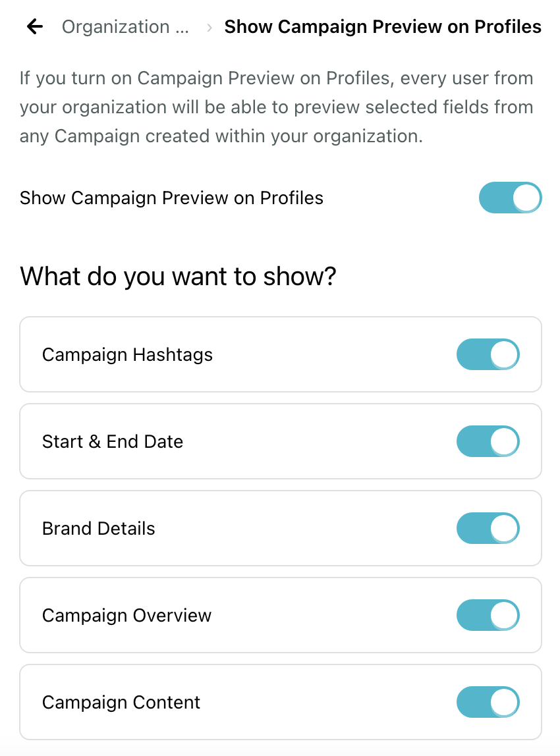Turn off the Campaign Hashtags toggle
560x756 pixels.
[x=488, y=354]
